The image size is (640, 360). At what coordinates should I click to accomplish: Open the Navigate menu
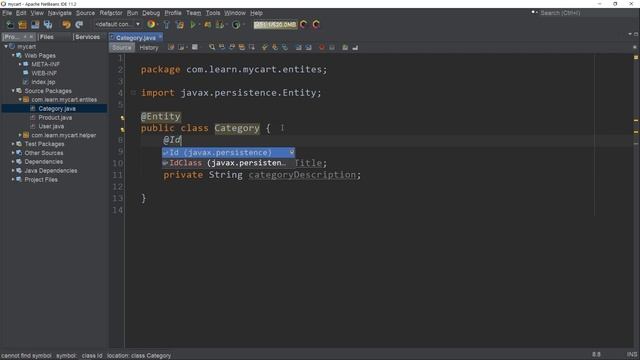60,13
